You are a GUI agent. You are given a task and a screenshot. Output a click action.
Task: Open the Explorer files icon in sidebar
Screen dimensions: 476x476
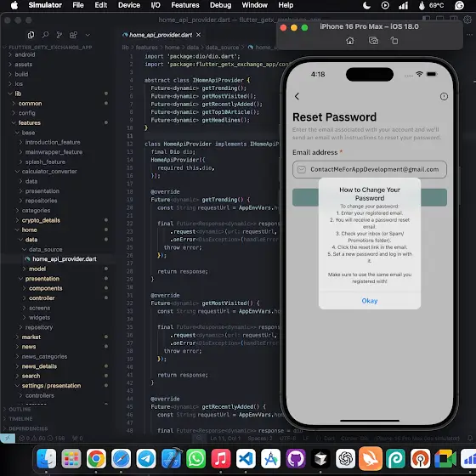pyautogui.click(x=31, y=35)
